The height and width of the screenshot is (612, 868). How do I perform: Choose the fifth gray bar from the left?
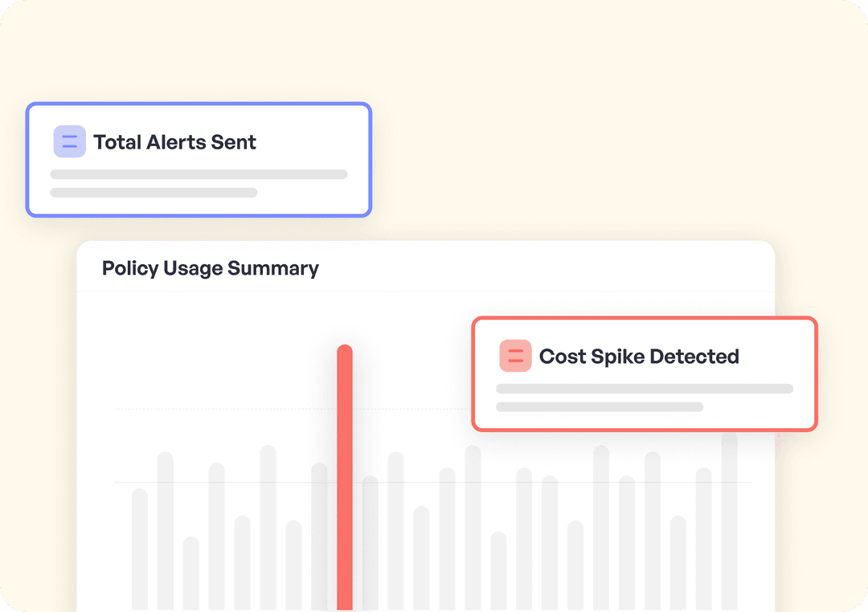coord(243,563)
